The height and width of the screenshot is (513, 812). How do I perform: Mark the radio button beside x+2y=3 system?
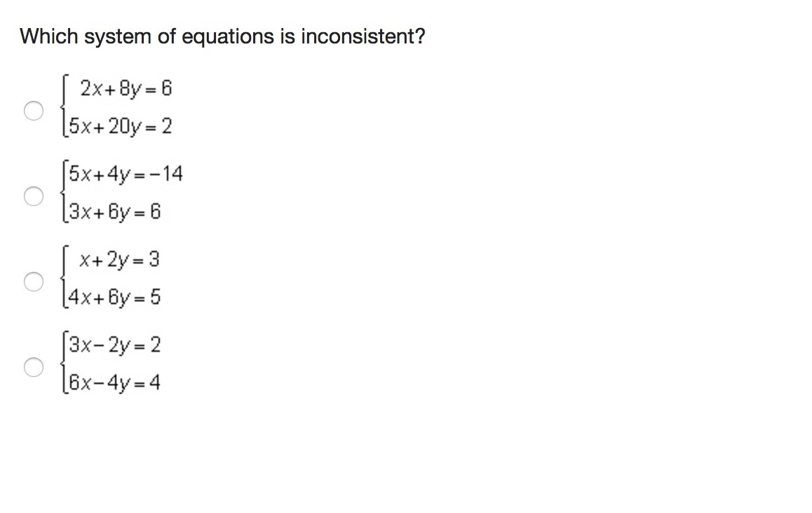34,282
